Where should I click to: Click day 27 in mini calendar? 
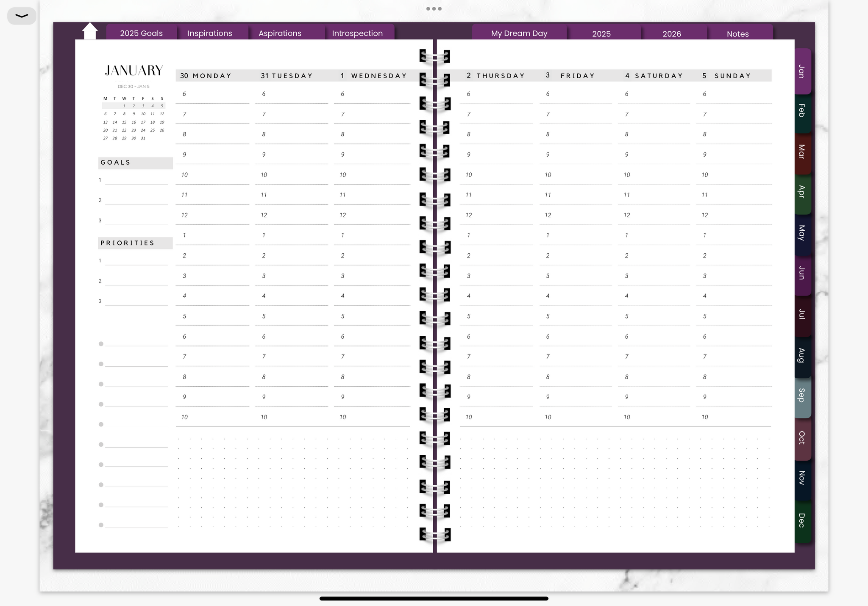[105, 138]
